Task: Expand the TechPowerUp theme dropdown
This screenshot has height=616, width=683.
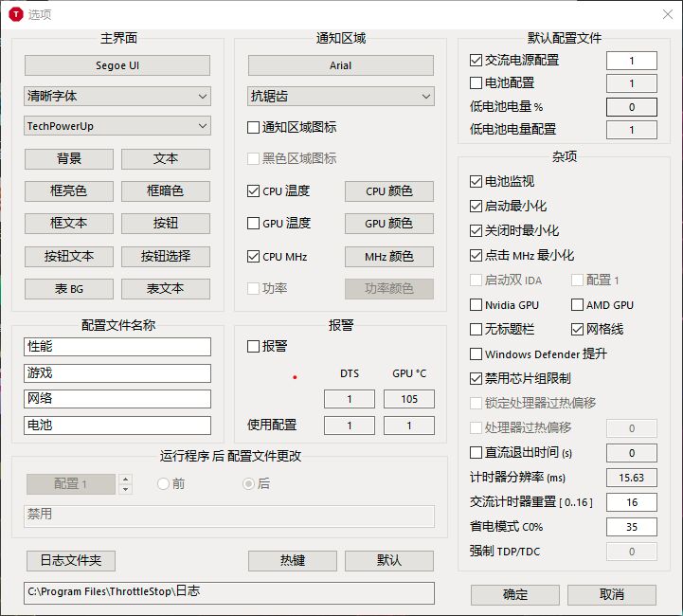Action: pos(117,126)
